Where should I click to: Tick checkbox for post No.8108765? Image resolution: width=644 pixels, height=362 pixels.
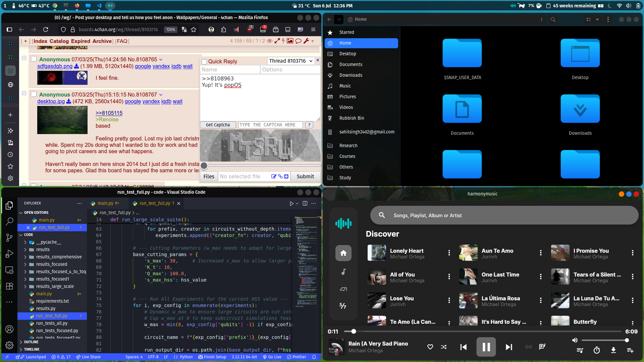click(34, 59)
